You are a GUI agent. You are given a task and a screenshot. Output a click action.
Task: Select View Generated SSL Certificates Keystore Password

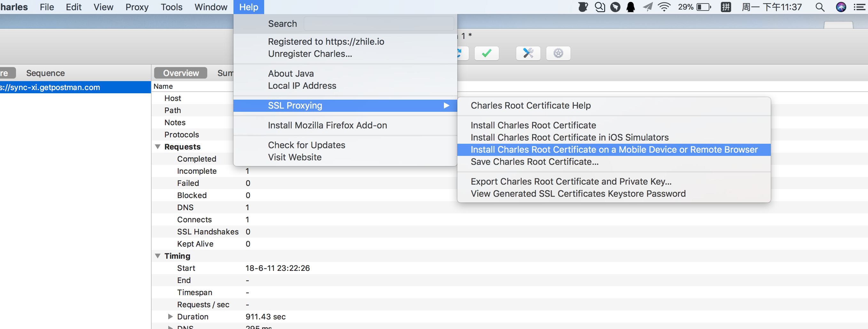[x=614, y=194]
